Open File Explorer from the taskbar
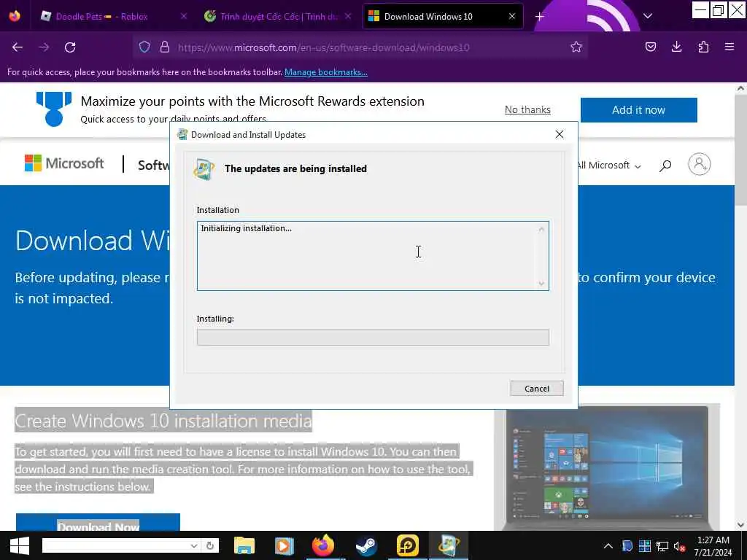Image resolution: width=747 pixels, height=560 pixels. (x=244, y=545)
